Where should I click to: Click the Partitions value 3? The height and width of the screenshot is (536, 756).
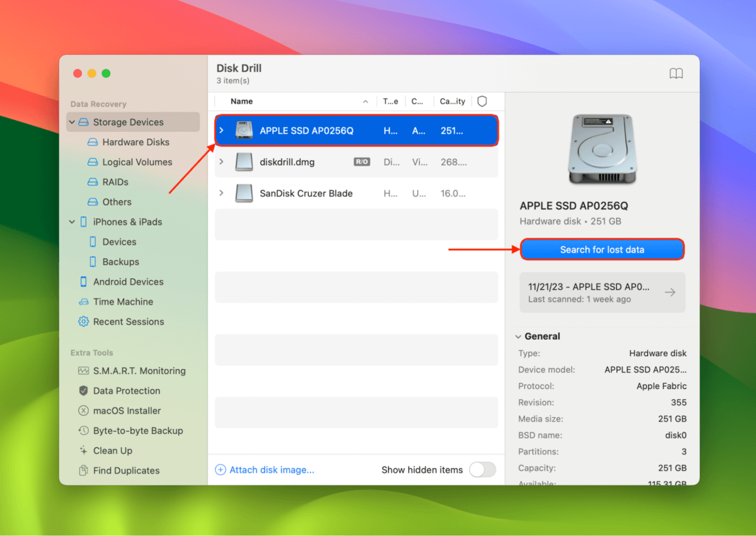pyautogui.click(x=684, y=452)
